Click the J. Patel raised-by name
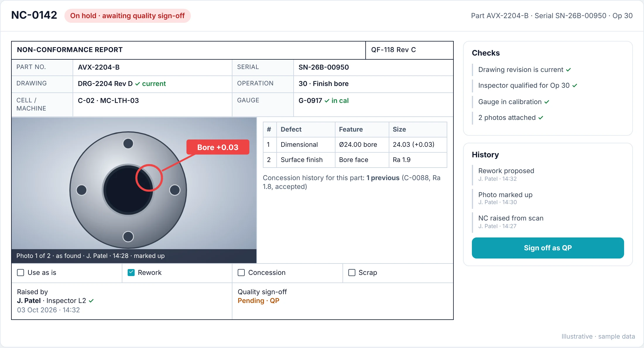This screenshot has width=644, height=348. point(29,301)
